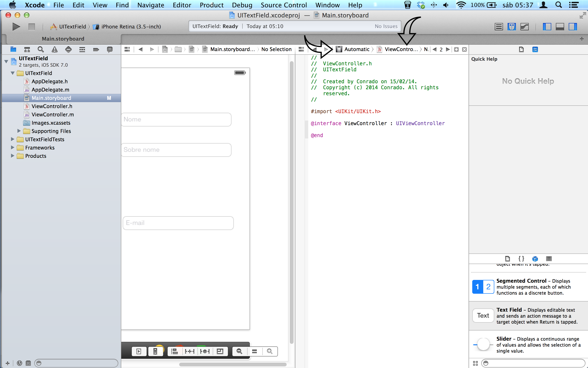
Task: Open the Breakpoint navigator
Action: tap(96, 49)
